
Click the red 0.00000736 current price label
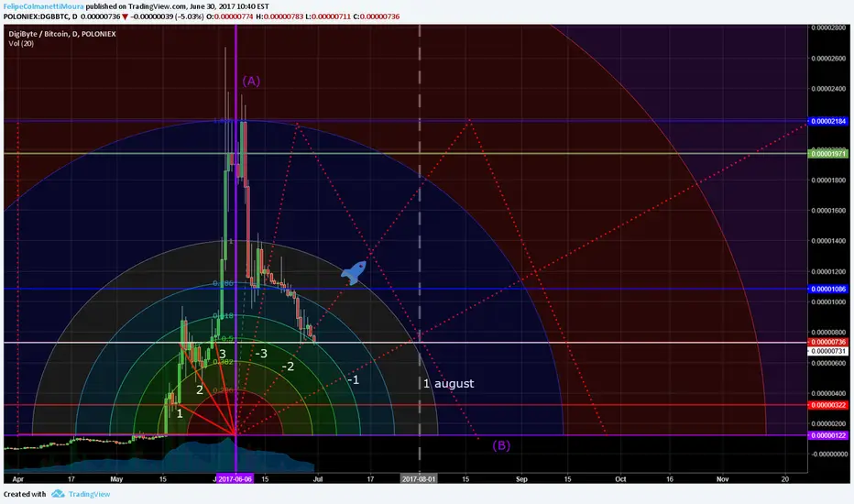tap(828, 342)
